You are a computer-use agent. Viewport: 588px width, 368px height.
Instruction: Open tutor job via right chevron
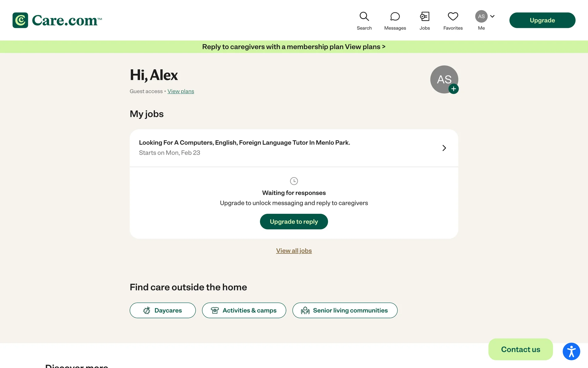(444, 148)
